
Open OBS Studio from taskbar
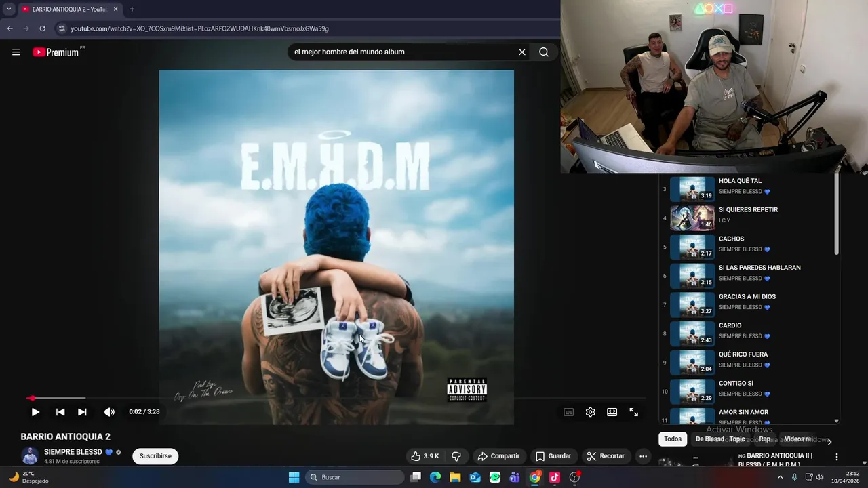click(x=575, y=477)
